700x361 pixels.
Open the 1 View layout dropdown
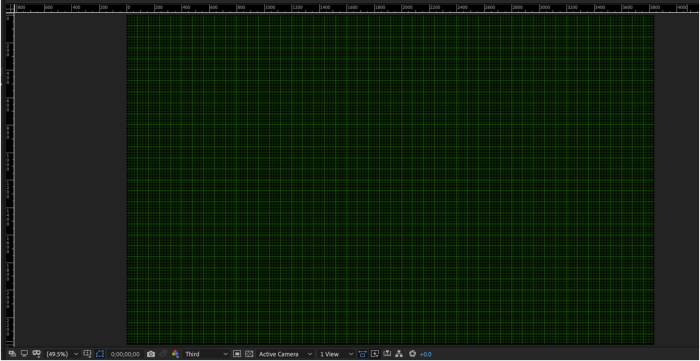pos(336,354)
